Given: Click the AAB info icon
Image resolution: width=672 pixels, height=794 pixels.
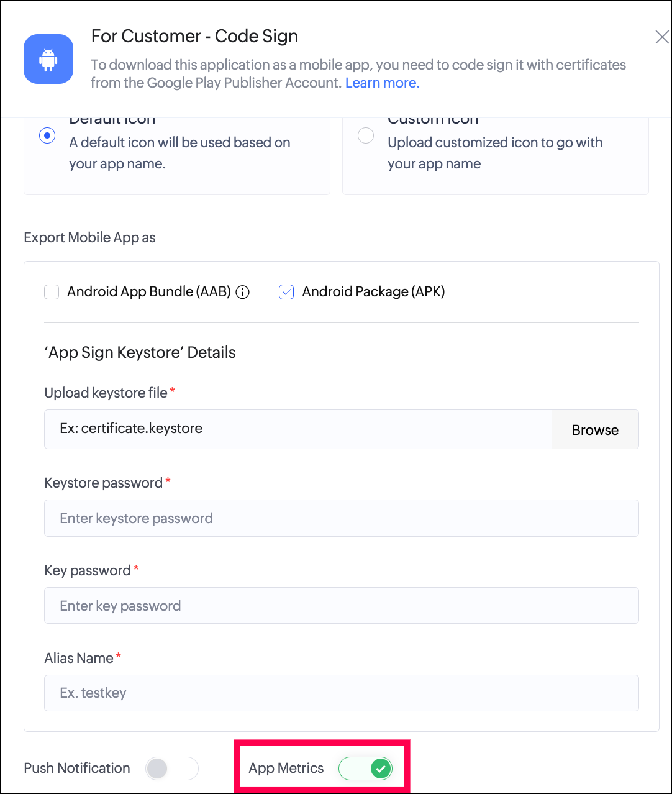Looking at the screenshot, I should pyautogui.click(x=243, y=292).
